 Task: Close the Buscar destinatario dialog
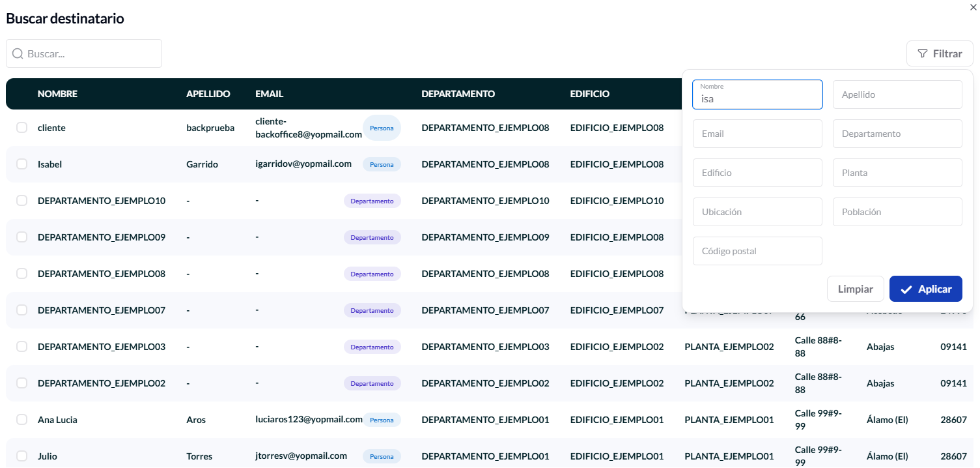[973, 7]
